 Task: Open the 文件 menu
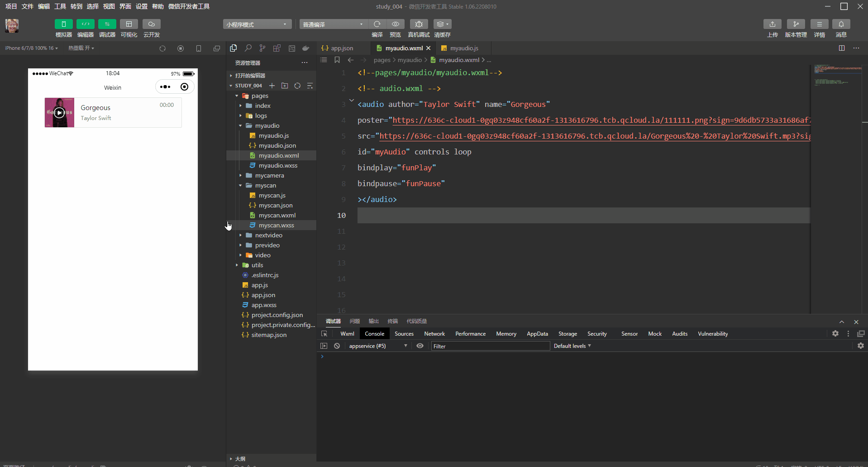(28, 6)
